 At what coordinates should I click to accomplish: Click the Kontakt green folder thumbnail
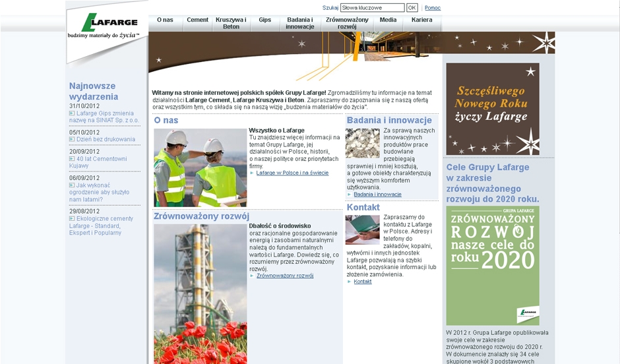pyautogui.click(x=363, y=230)
